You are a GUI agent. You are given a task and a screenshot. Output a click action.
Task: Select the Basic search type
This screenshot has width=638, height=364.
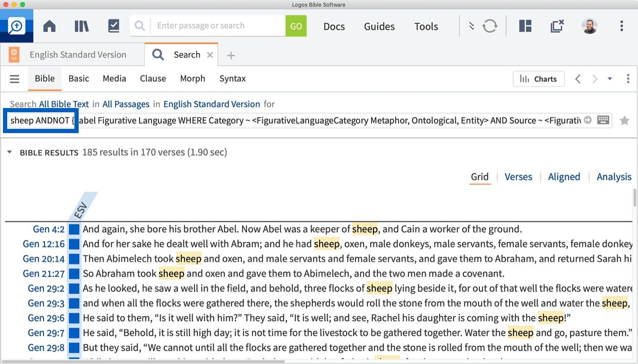pos(79,79)
